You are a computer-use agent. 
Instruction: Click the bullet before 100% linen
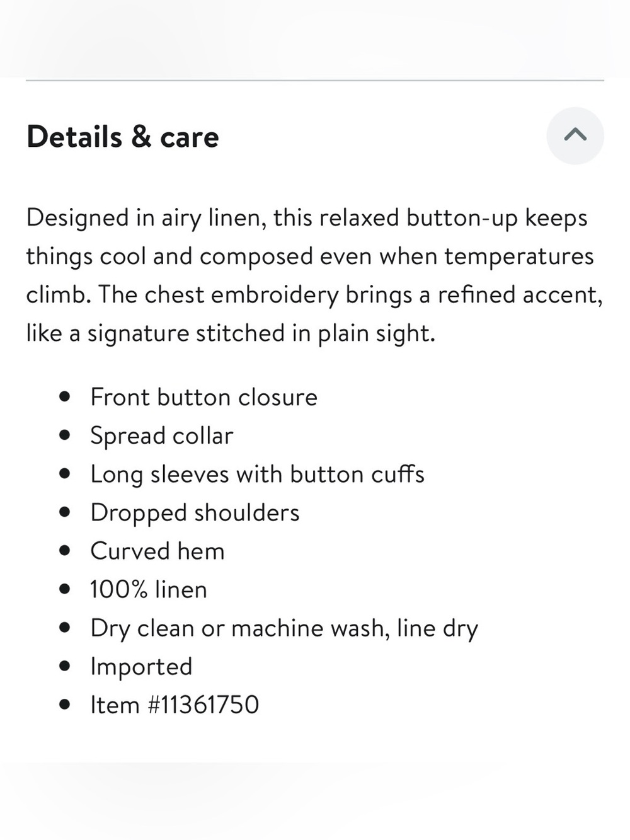[64, 589]
